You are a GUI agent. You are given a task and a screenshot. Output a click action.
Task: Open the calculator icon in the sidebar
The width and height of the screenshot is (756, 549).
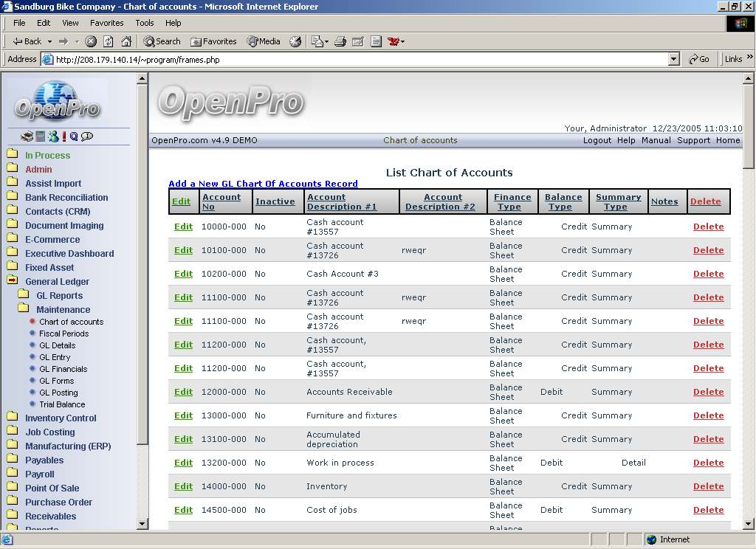point(40,137)
